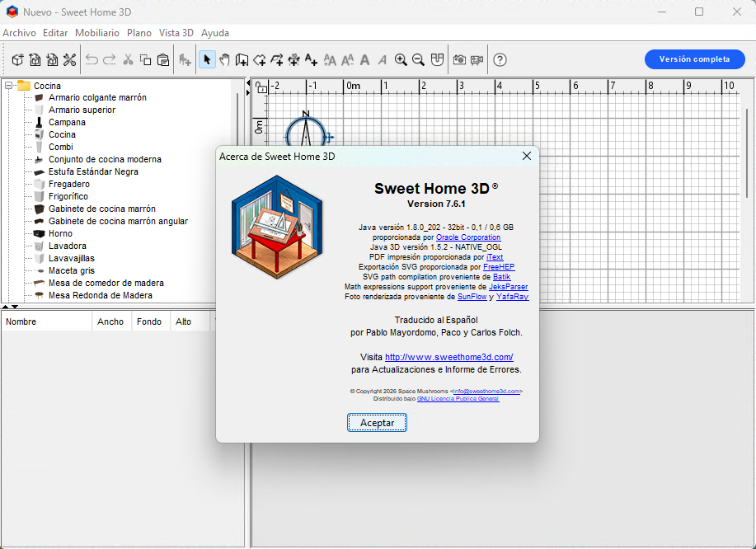Open the Archivo menu
The image size is (756, 549).
pos(19,33)
